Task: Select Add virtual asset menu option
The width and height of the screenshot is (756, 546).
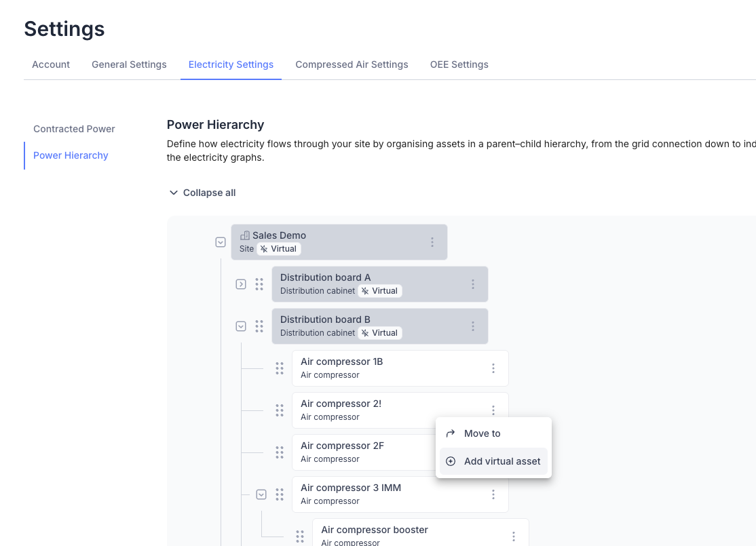Action: [502, 461]
